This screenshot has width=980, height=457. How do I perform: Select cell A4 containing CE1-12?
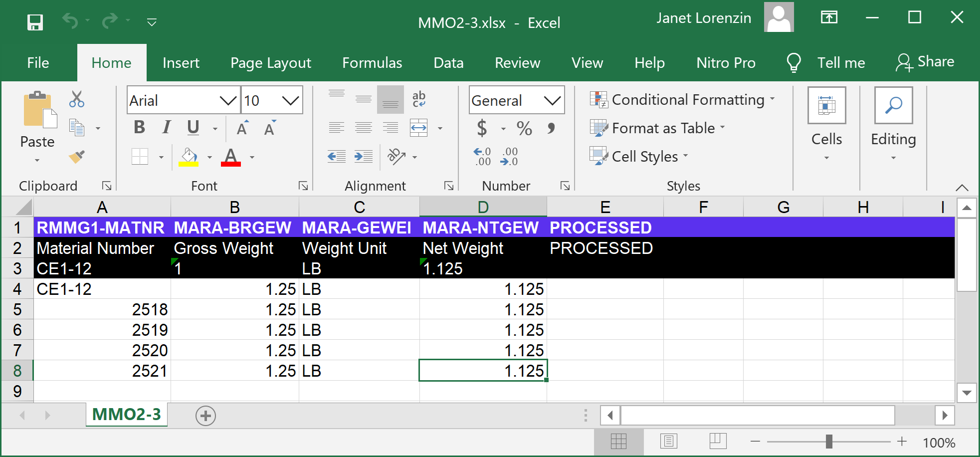[102, 289]
